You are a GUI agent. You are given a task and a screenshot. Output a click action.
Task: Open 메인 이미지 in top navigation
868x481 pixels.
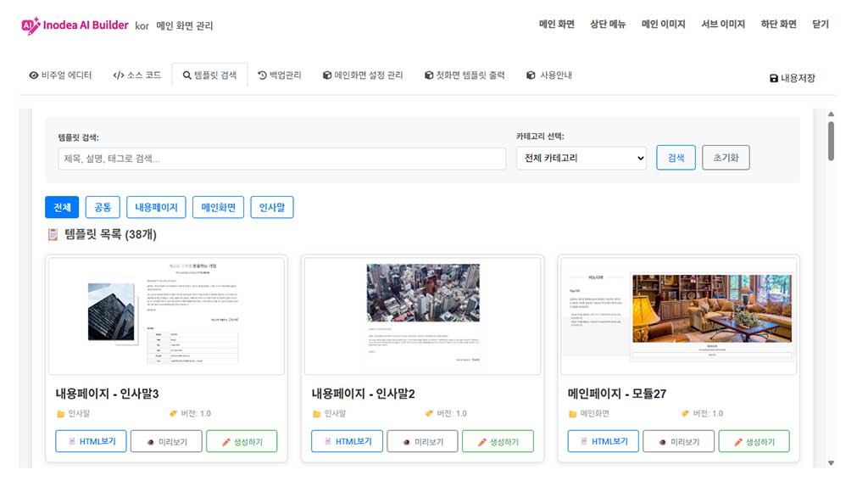coord(663,25)
